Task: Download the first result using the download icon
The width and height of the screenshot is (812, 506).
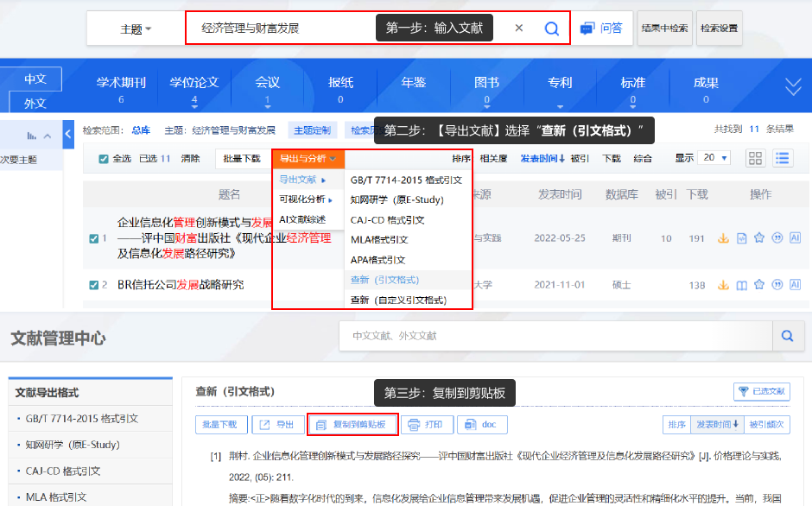Action: 723,238
